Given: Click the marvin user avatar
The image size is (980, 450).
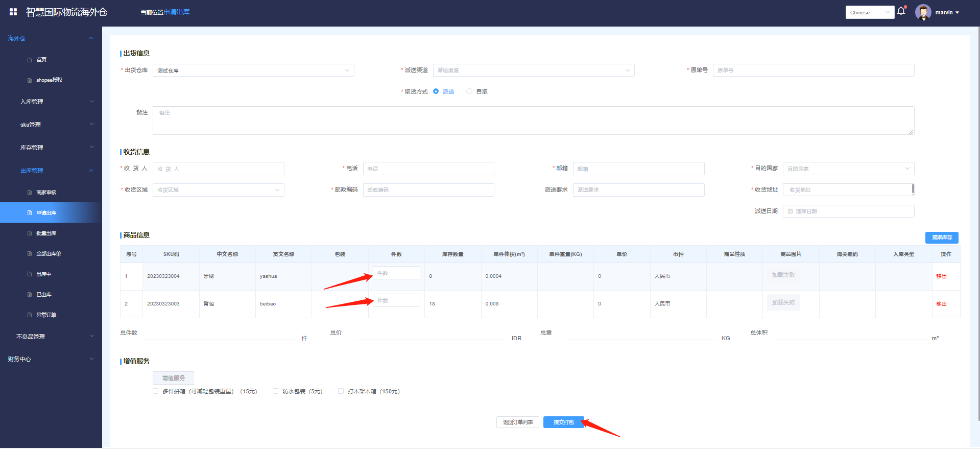Looking at the screenshot, I should click(x=923, y=12).
